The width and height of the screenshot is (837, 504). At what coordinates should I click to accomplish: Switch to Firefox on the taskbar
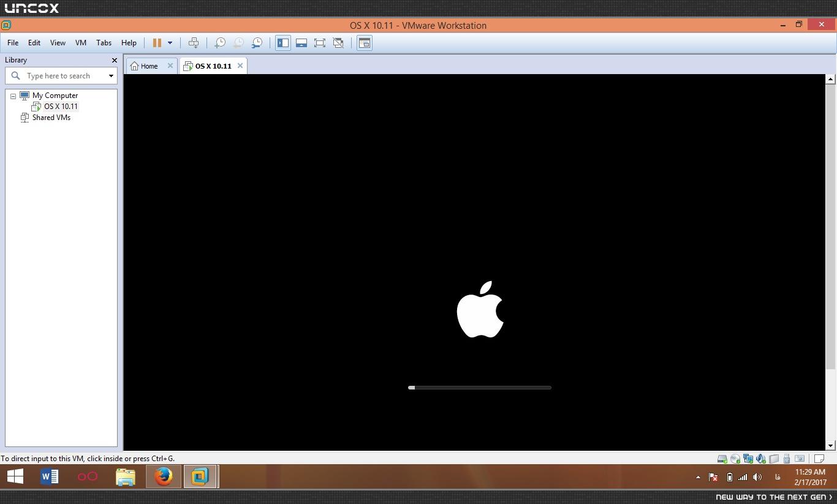pyautogui.click(x=164, y=476)
